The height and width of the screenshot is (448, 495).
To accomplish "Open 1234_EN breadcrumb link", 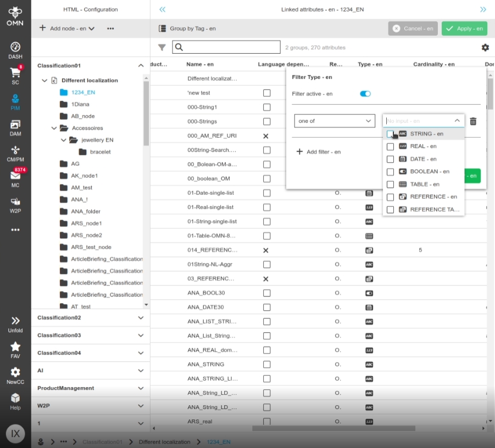I will pos(219,442).
